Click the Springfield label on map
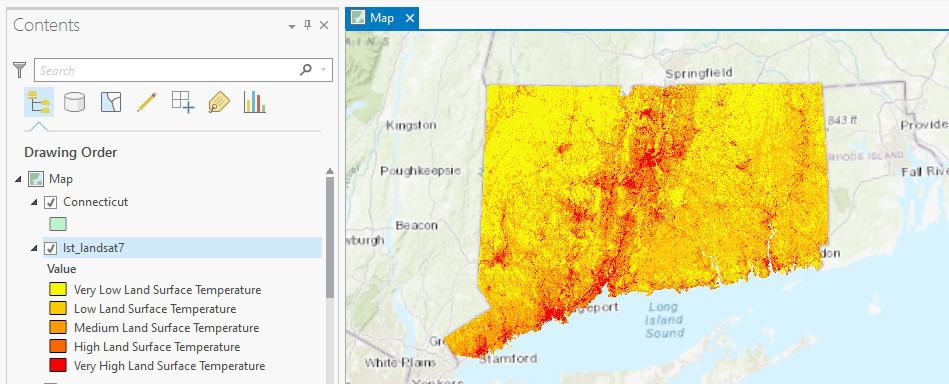The height and width of the screenshot is (384, 949). 699,73
